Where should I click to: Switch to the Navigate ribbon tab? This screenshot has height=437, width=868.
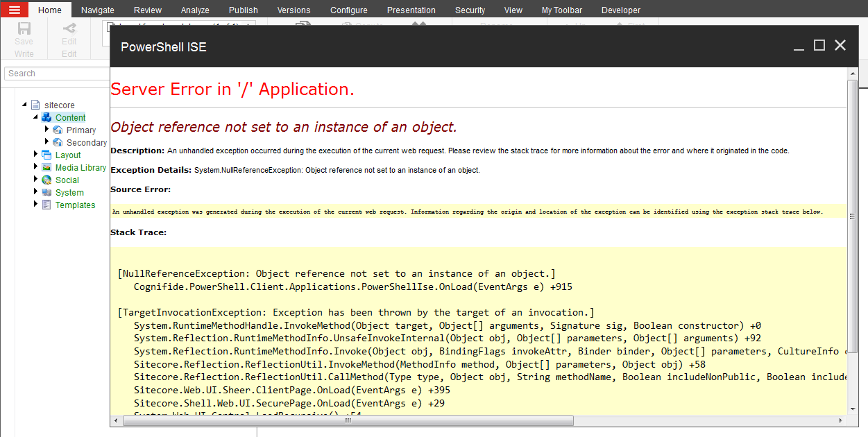(x=97, y=10)
